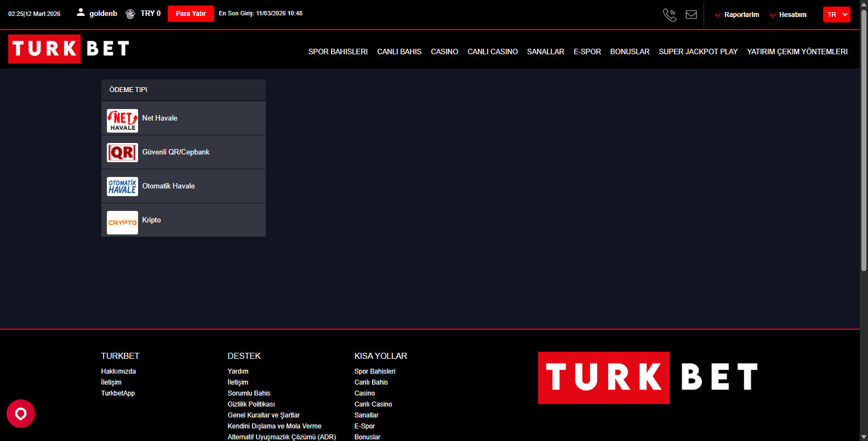
Task: Click the Otomatik Havale logo icon
Action: pos(122,186)
